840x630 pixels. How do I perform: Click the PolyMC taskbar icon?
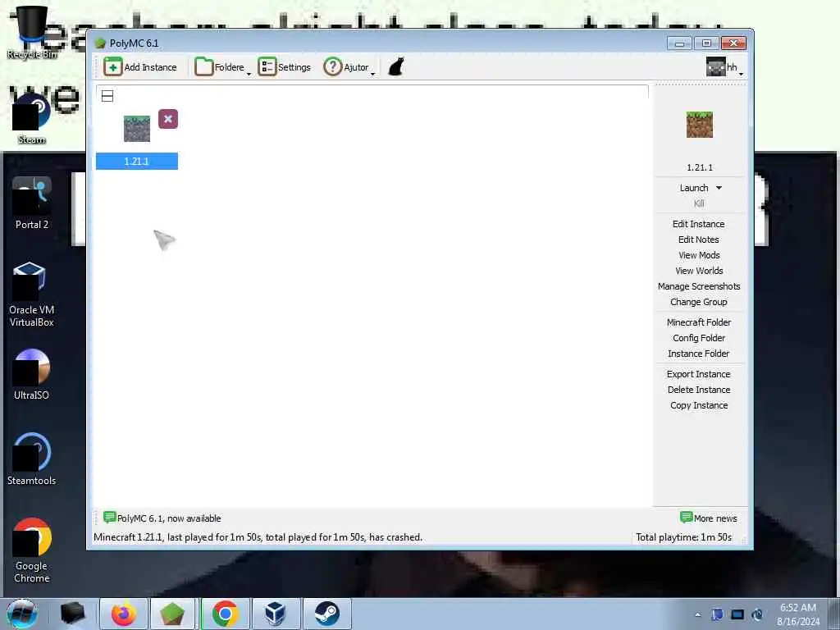[x=172, y=614]
